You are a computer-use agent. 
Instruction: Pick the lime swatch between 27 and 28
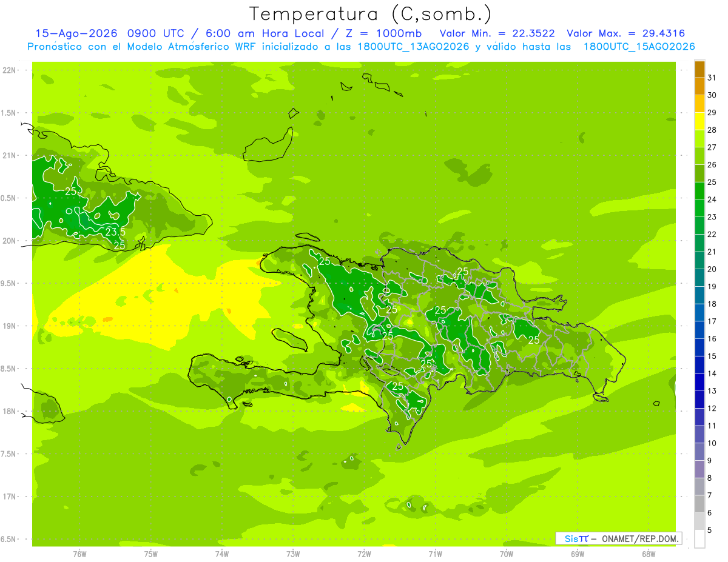pyautogui.click(x=699, y=138)
